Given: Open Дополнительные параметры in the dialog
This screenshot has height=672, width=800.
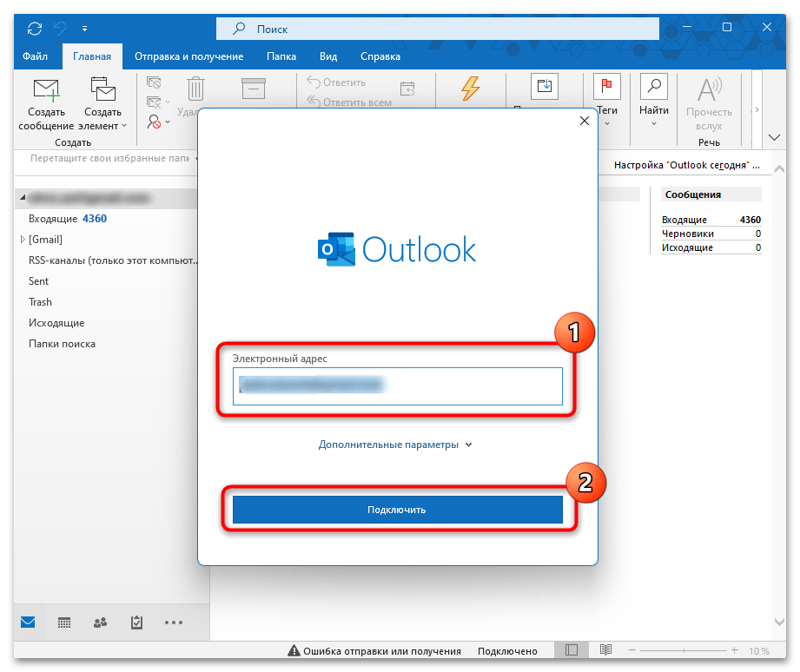Looking at the screenshot, I should (x=388, y=444).
